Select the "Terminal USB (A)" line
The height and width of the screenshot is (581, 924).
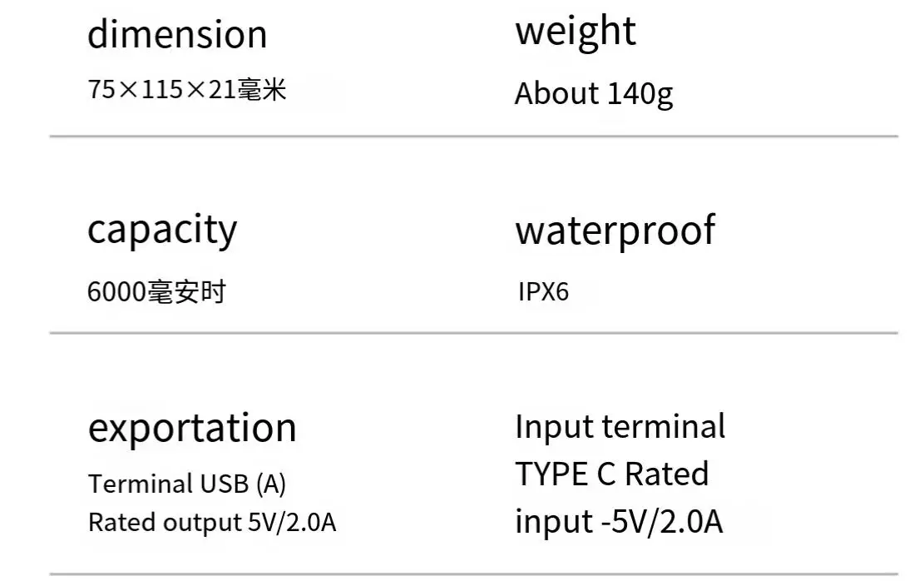click(187, 484)
